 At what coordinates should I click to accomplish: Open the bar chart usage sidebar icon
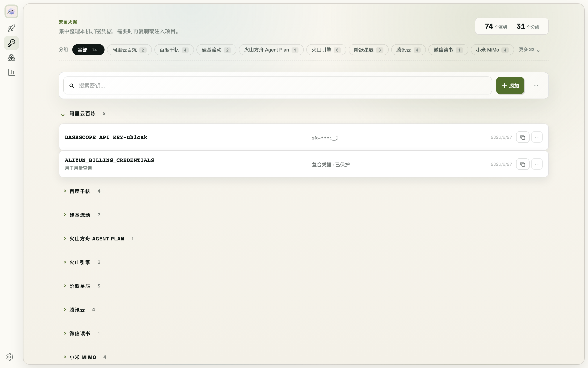click(11, 72)
